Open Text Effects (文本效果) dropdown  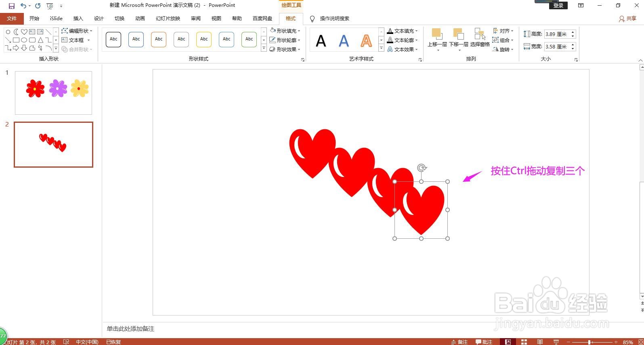403,49
